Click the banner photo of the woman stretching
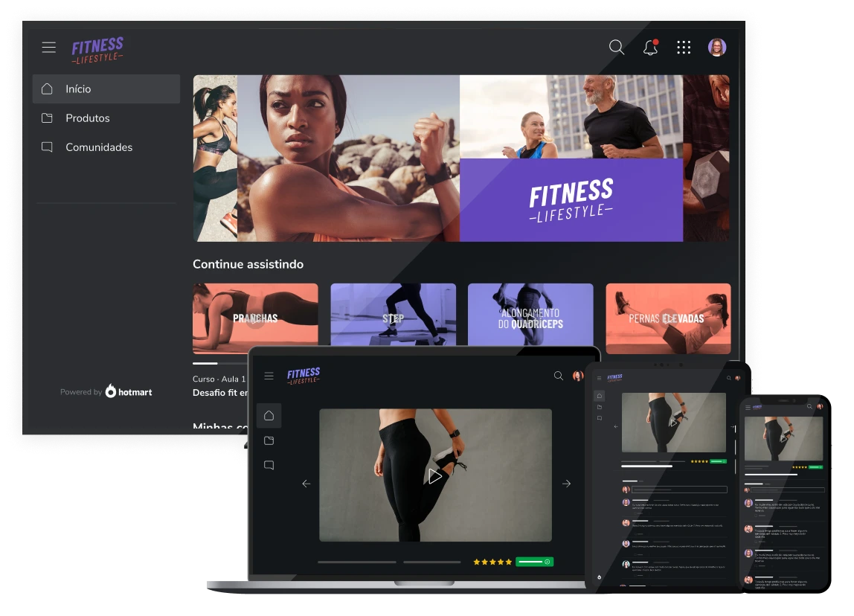This screenshot has height=616, width=854. [349, 158]
